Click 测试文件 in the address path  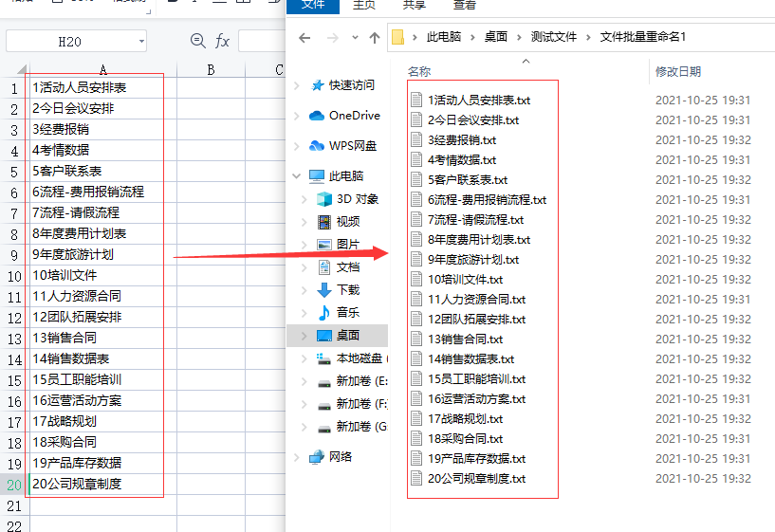(x=554, y=37)
